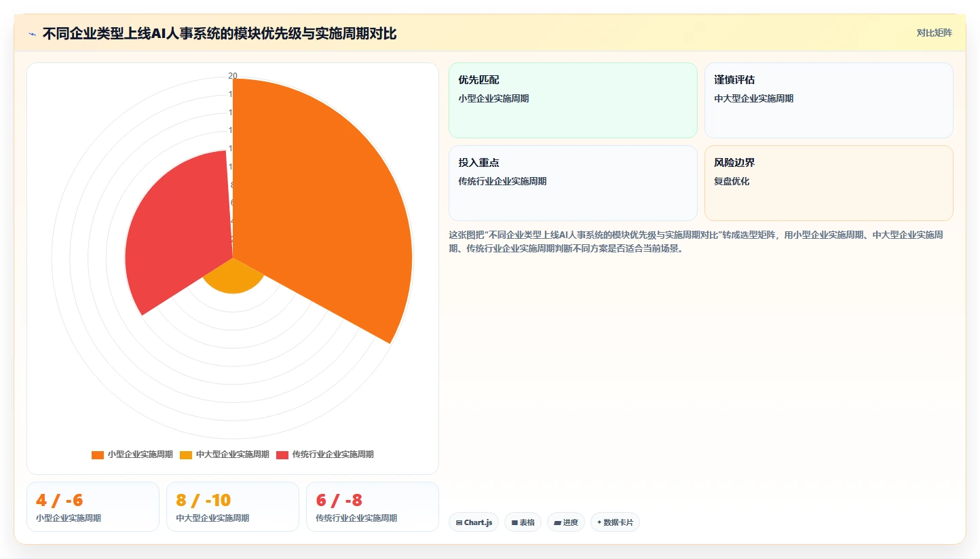The image size is (980, 559).
Task: Click the lightning icon beside the title
Action: coord(32,34)
